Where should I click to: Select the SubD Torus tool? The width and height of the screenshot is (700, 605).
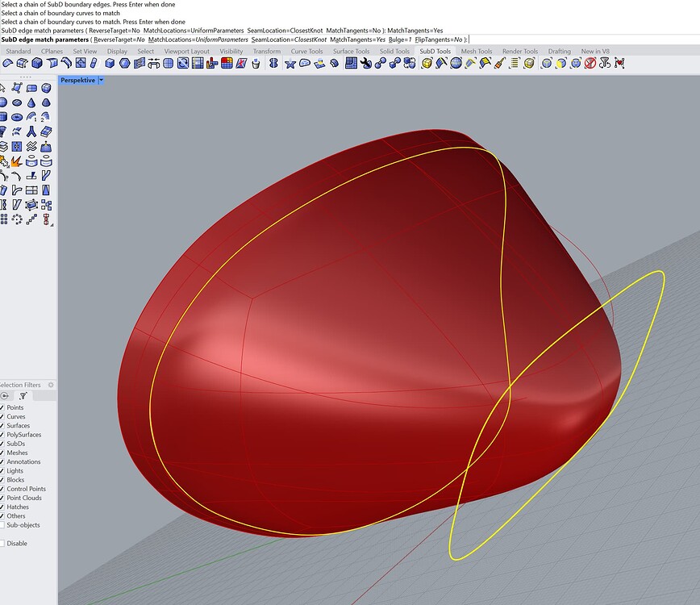(x=17, y=117)
